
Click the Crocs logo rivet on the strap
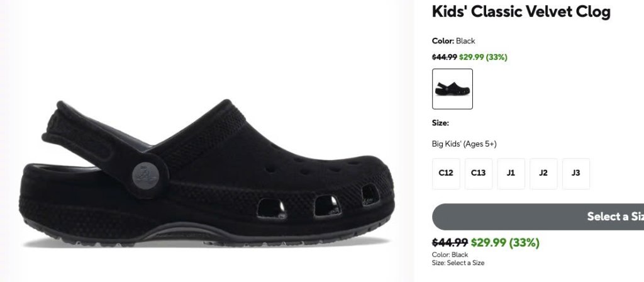[146, 176]
